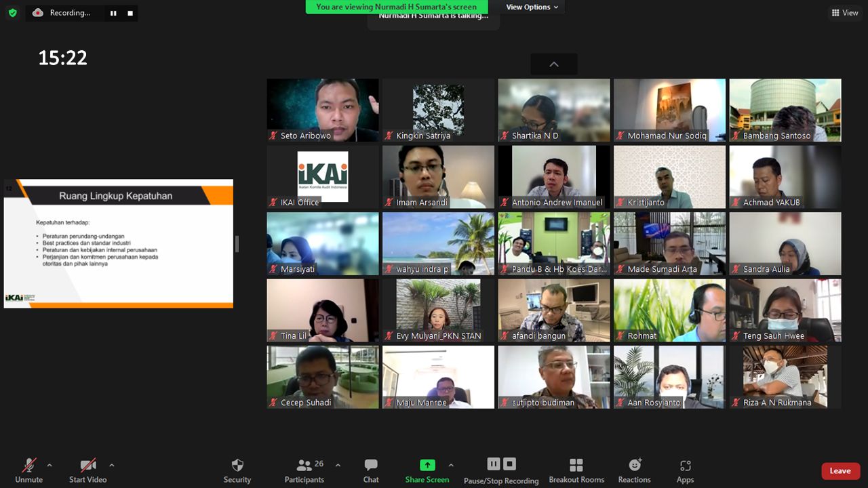
Task: Select Rohmat's video tile
Action: tap(670, 310)
